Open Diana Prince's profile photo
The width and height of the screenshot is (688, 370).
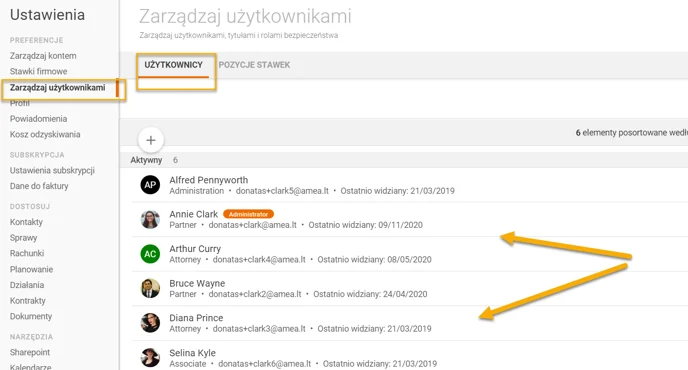click(150, 323)
